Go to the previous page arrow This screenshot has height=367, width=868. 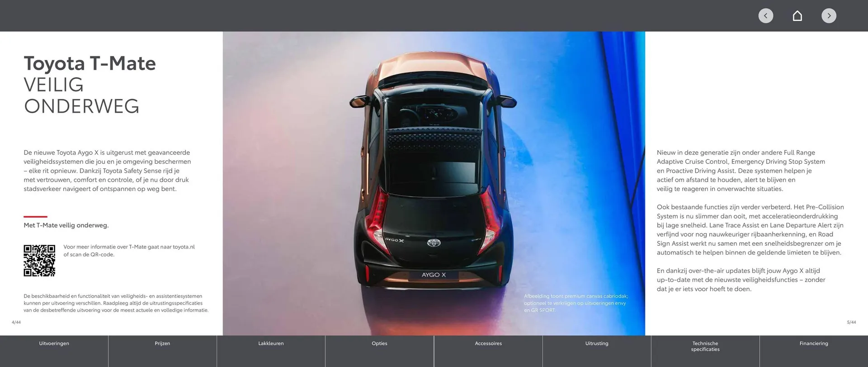click(x=765, y=16)
